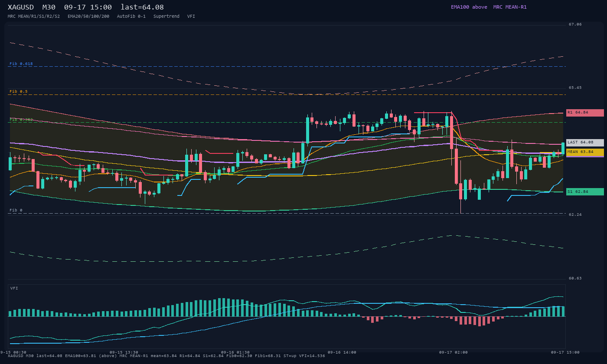The image size is (607, 364).
Task: Click the 62.24 price axis label
Action: click(575, 214)
